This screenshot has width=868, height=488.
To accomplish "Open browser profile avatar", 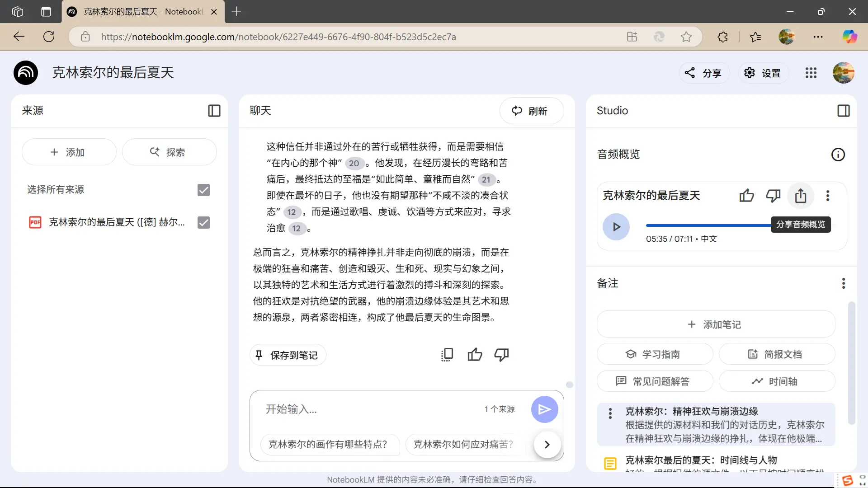I will click(787, 37).
